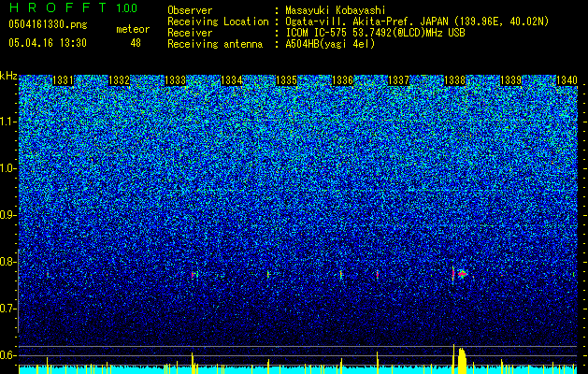Select the 1335 time marker
This screenshot has height=374, width=588.
(286, 80)
